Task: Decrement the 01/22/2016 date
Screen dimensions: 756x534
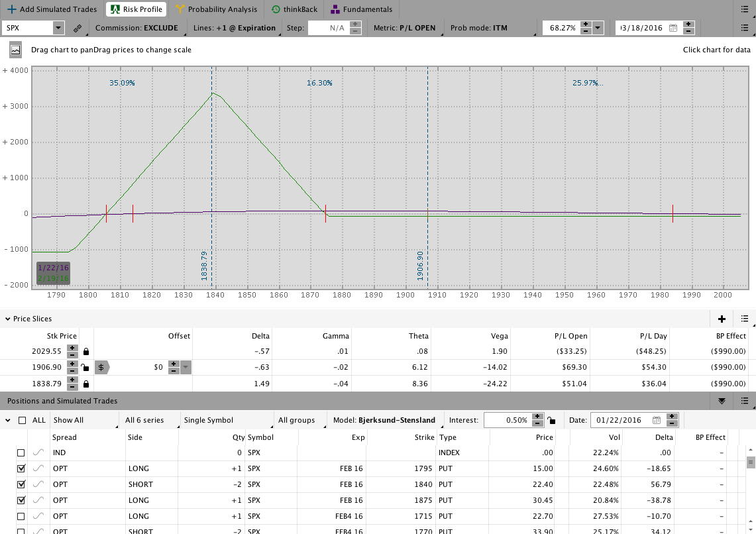Action: click(672, 423)
